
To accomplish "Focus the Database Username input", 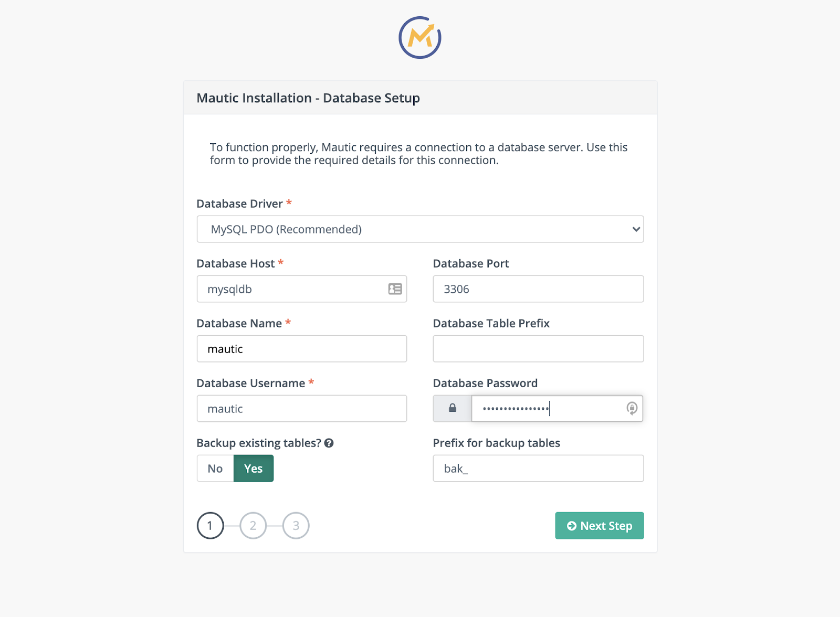I will click(x=302, y=409).
